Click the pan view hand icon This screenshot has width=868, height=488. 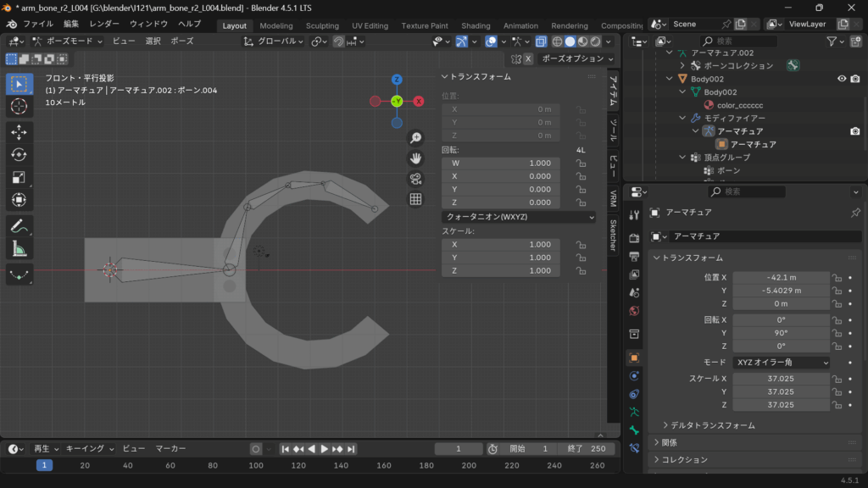click(416, 158)
